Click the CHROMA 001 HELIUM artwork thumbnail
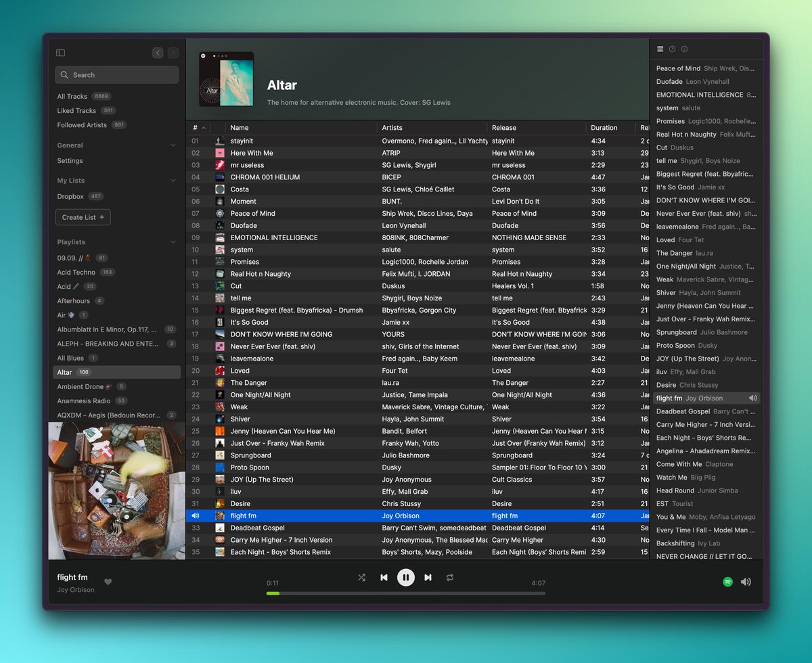The height and width of the screenshot is (663, 812). point(220,177)
